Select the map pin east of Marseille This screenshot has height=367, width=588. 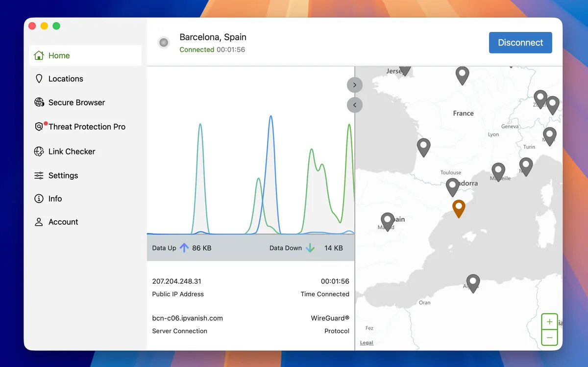526,167
